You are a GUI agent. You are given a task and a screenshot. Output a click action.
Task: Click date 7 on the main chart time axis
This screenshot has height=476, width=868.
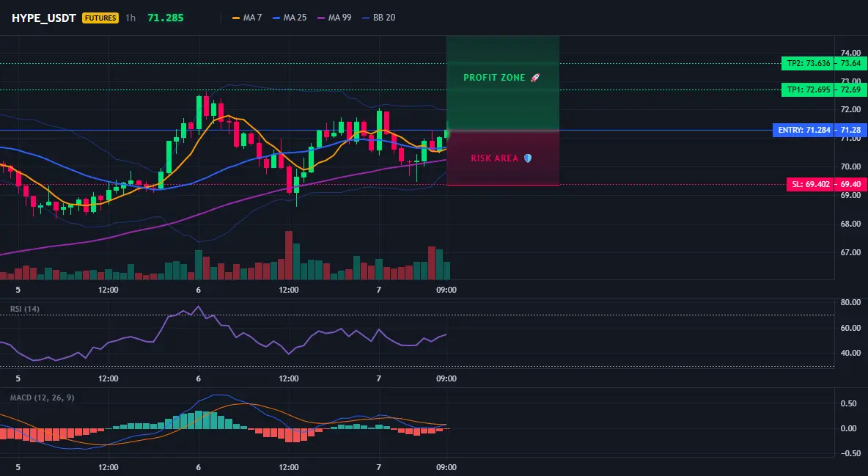378,290
